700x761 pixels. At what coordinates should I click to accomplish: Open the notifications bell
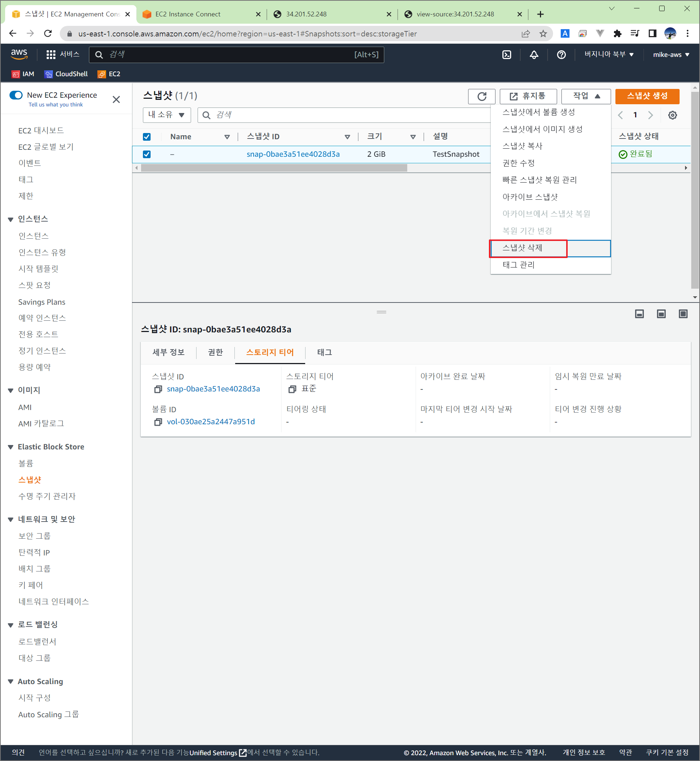tap(534, 55)
